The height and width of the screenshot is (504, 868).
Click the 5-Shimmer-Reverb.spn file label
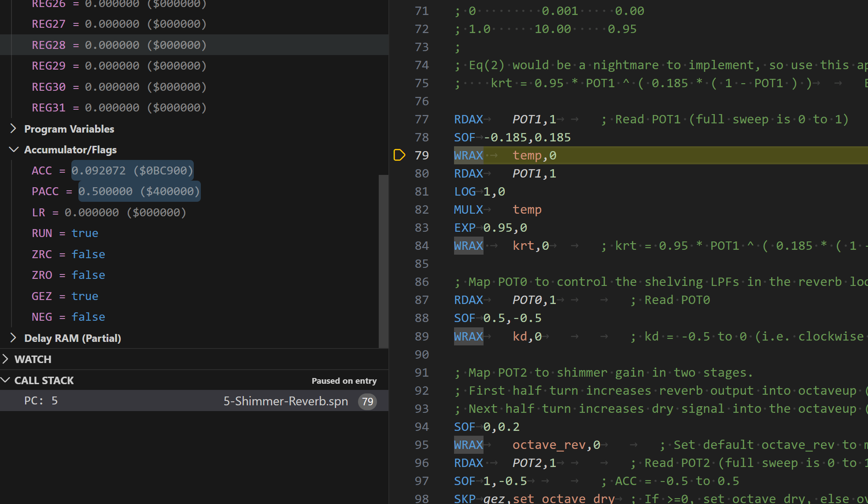[285, 401]
